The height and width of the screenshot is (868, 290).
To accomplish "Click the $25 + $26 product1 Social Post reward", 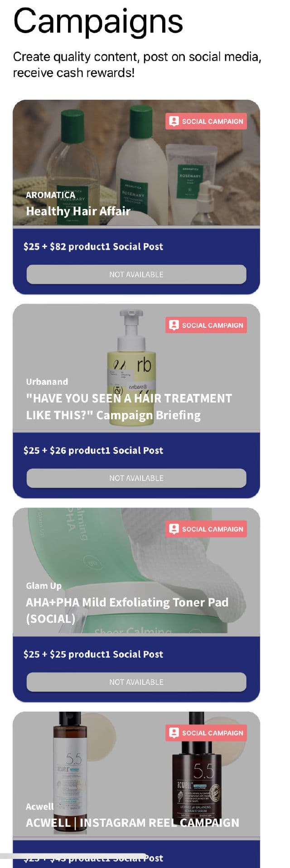I will point(93,451).
